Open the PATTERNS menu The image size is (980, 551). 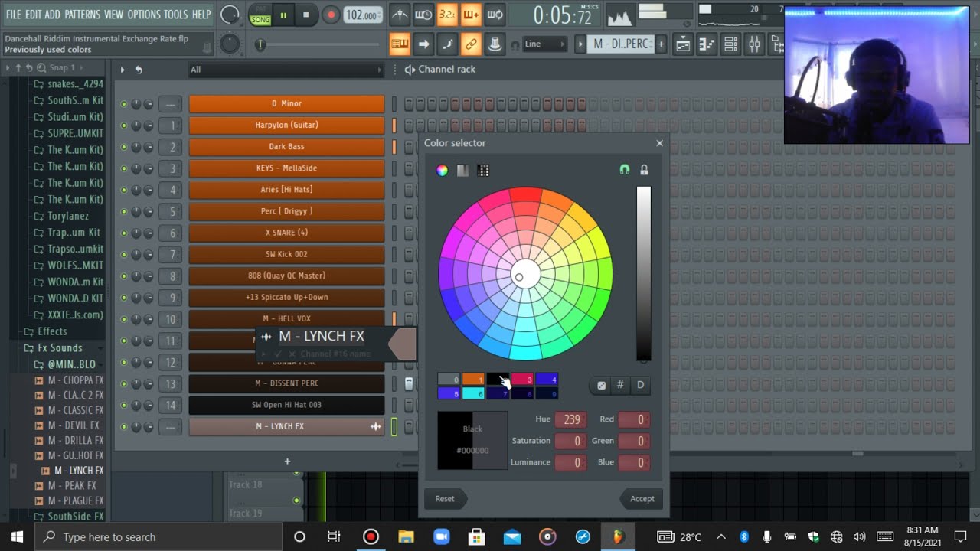[82, 15]
